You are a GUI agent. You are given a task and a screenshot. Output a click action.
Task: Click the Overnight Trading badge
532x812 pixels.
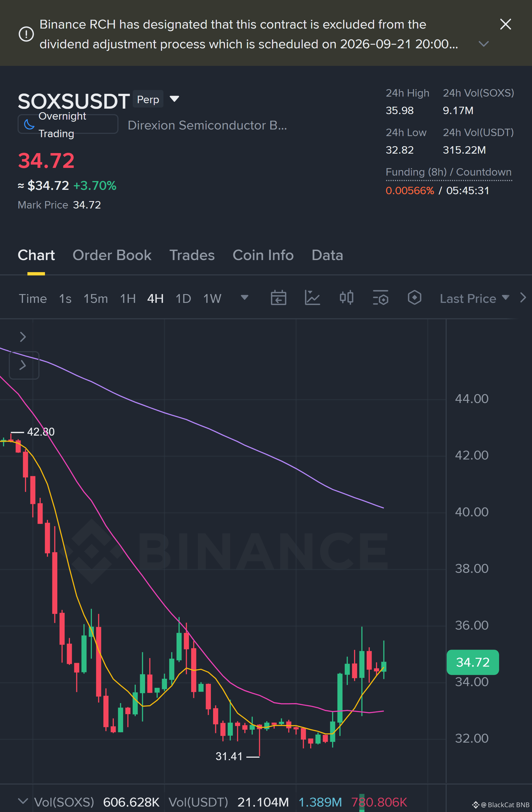pyautogui.click(x=68, y=125)
